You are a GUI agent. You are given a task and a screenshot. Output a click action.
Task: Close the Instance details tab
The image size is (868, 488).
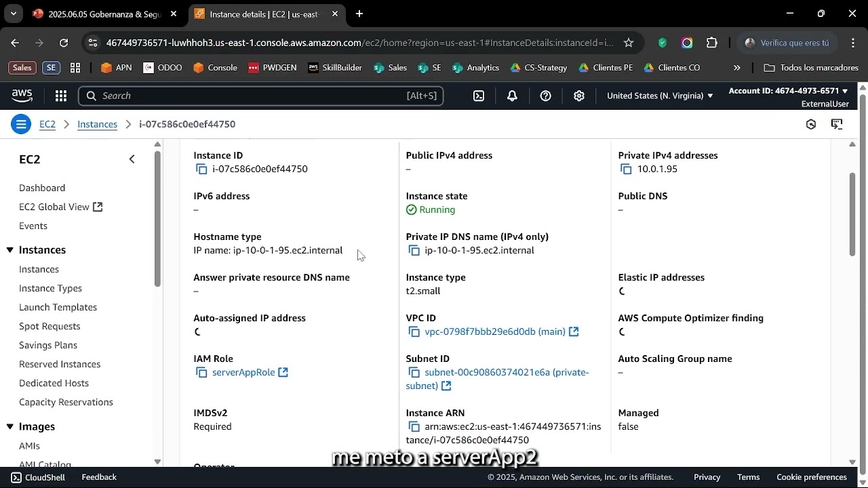click(x=334, y=14)
